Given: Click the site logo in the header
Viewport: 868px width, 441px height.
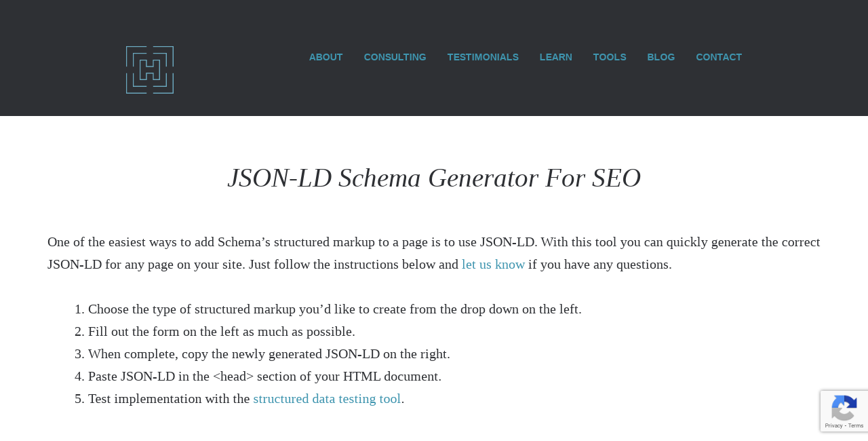Looking at the screenshot, I should pos(149,69).
